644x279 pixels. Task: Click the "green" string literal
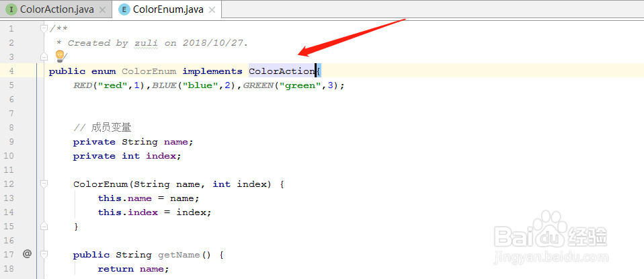click(300, 85)
